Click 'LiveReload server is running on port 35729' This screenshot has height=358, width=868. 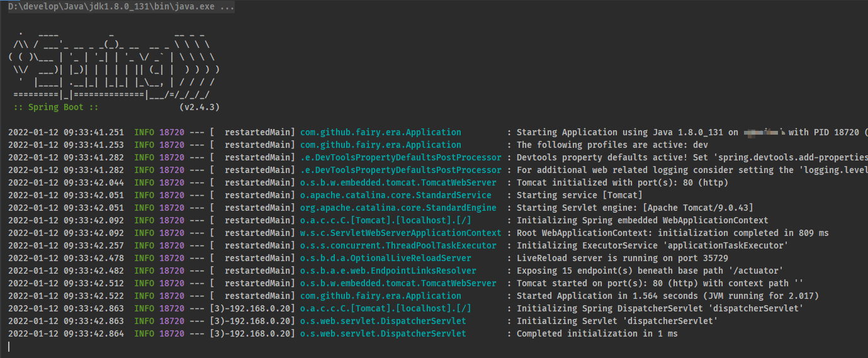pos(622,258)
